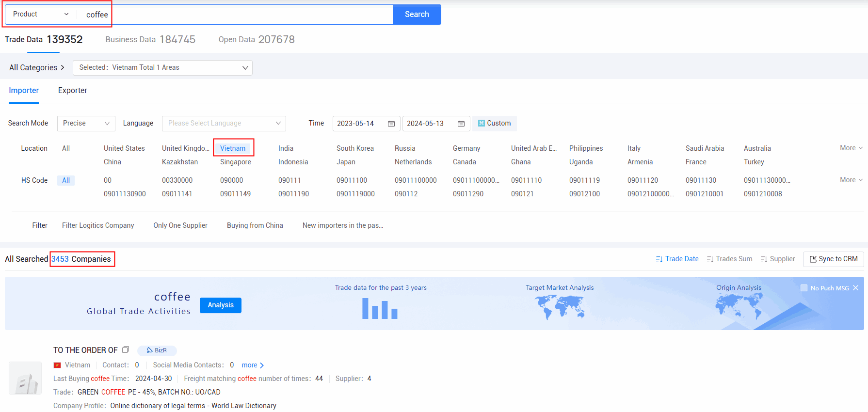Click the BizR badge
868x412 pixels.
(x=157, y=350)
